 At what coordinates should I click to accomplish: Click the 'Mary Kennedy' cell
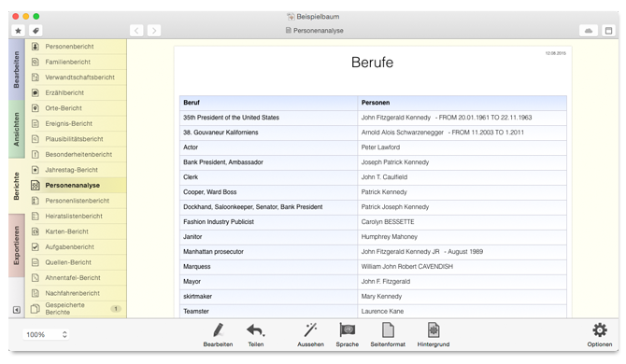click(462, 297)
